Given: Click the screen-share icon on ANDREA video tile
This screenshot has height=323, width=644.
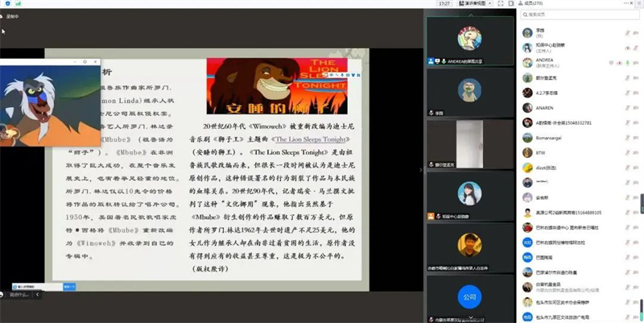Looking at the screenshot, I should tap(437, 61).
